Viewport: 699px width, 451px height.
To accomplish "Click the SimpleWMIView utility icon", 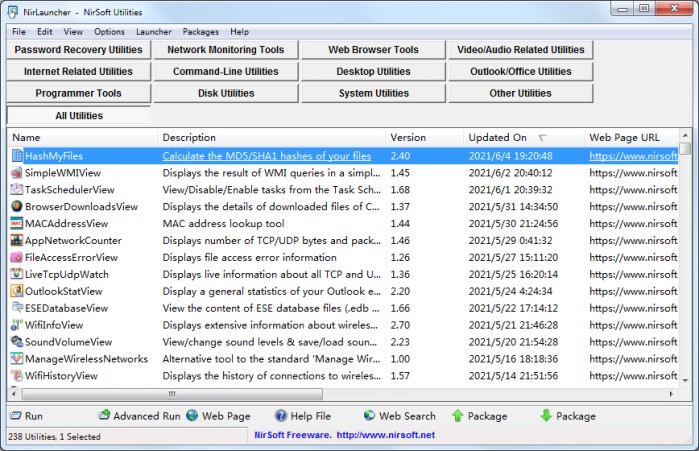I will click(17, 172).
